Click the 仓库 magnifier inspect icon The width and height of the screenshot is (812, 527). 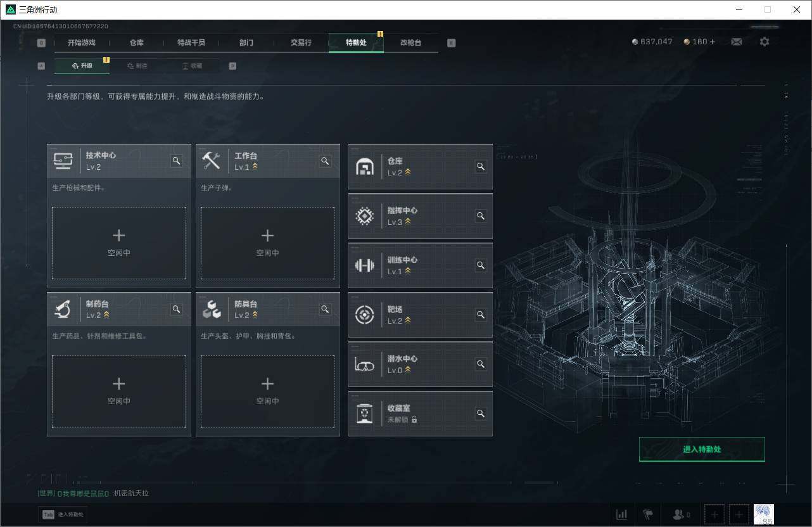[x=480, y=166]
